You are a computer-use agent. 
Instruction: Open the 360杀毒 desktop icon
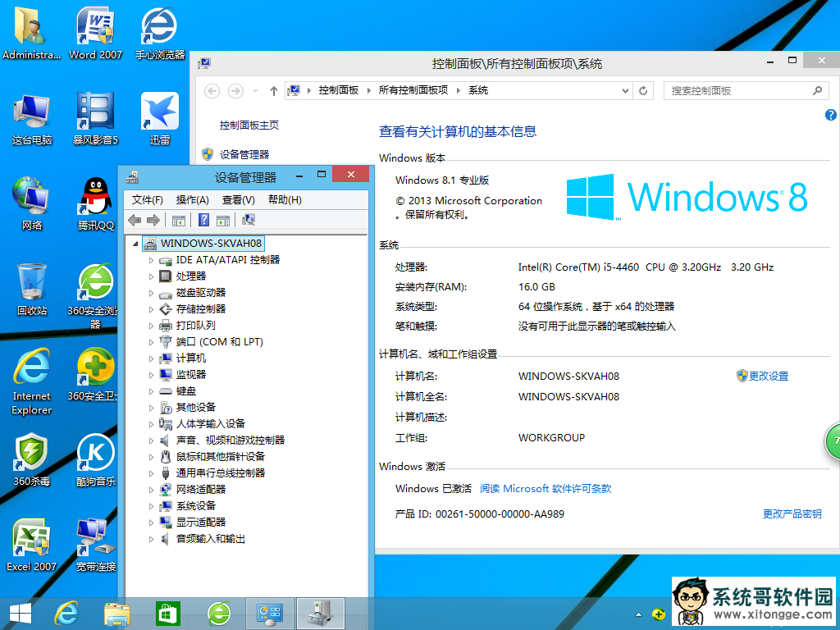[32, 460]
